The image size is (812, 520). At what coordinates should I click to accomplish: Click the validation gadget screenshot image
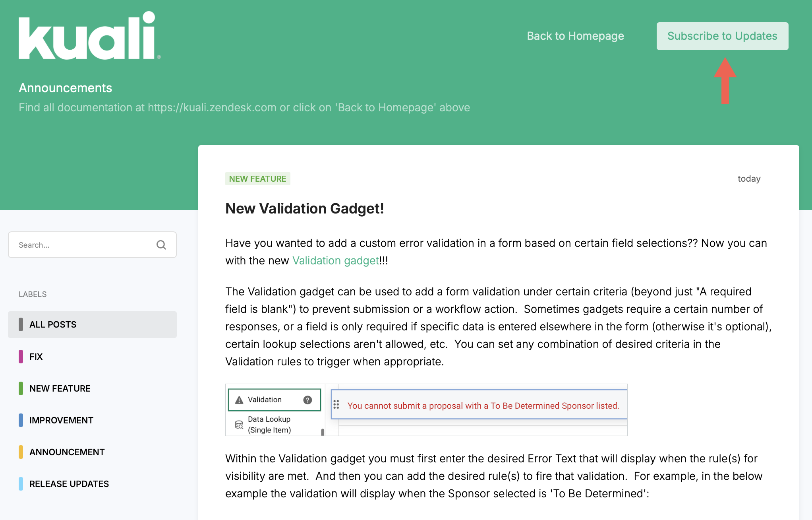click(426, 410)
